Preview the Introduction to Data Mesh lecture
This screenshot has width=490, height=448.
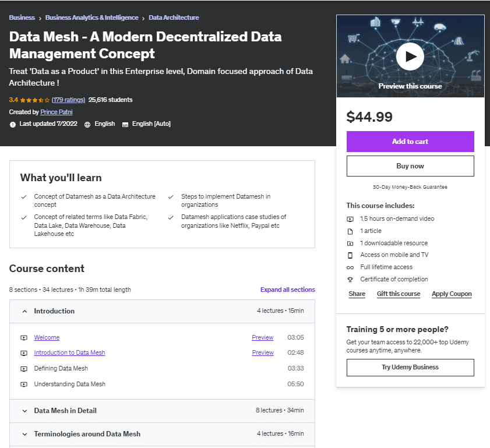coord(262,353)
